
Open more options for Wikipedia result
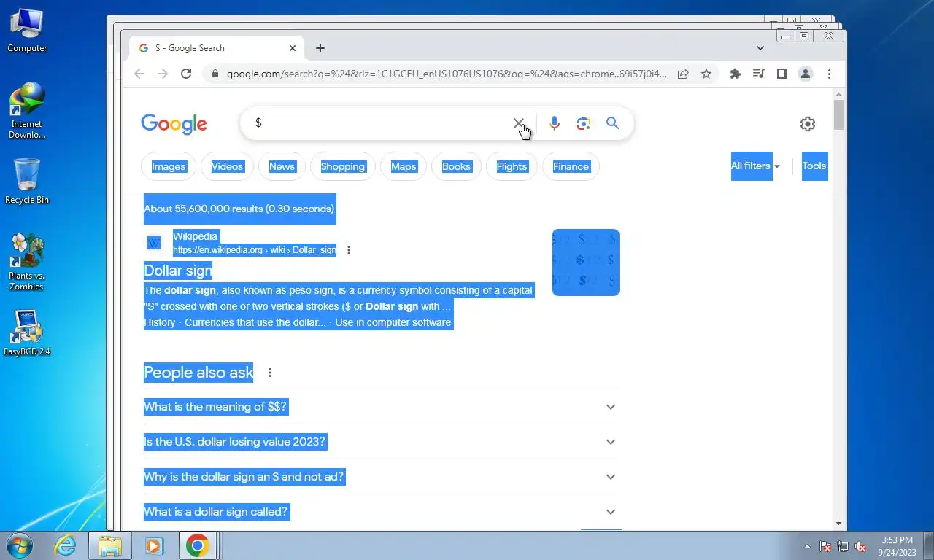pos(349,250)
